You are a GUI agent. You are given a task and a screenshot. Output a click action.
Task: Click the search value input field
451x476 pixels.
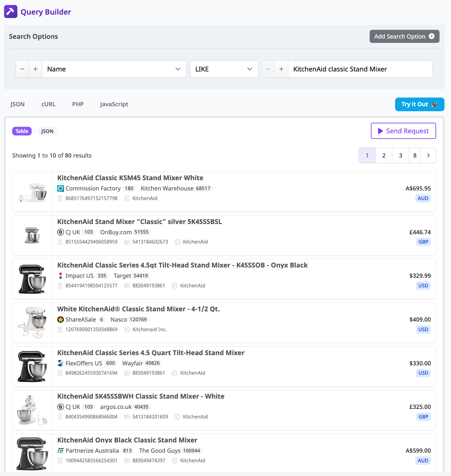[360, 69]
